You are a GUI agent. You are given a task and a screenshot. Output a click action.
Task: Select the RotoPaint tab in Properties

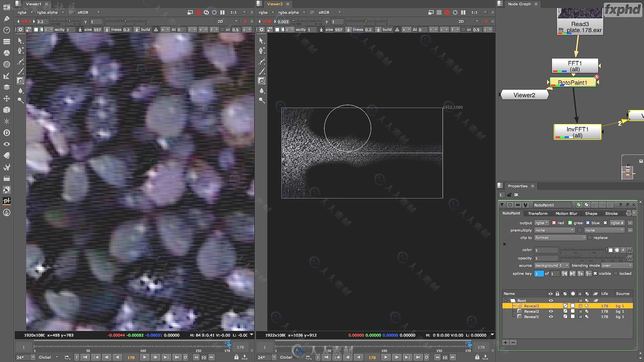511,214
